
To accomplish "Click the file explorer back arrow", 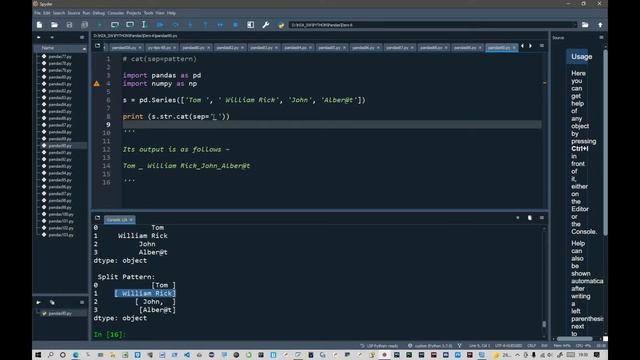I will pyautogui.click(x=39, y=37).
